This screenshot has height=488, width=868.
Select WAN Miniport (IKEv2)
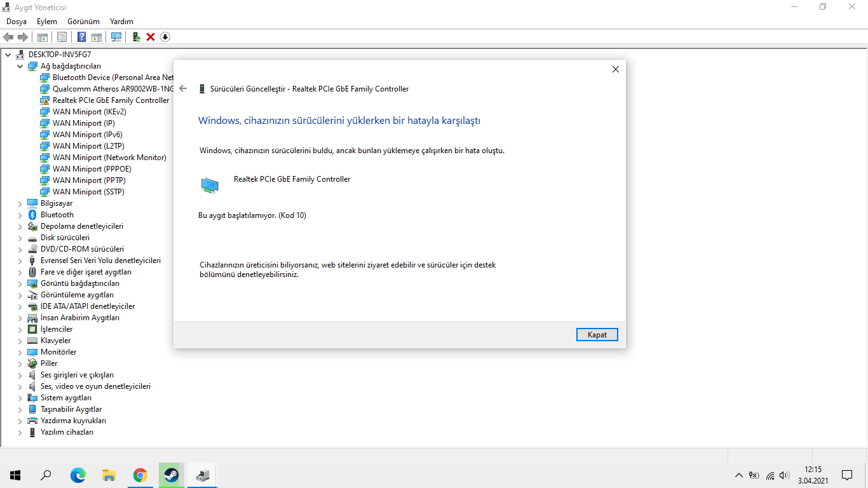point(90,112)
